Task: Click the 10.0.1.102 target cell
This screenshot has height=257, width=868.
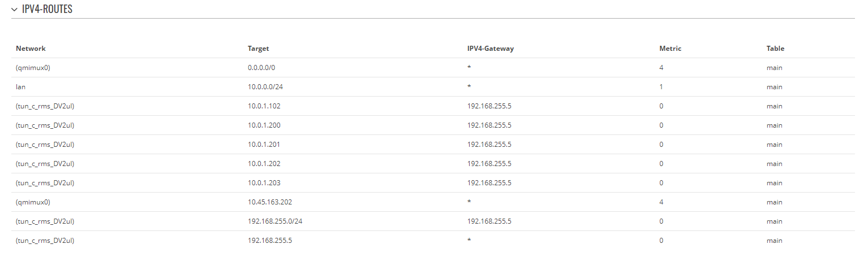Action: (264, 106)
